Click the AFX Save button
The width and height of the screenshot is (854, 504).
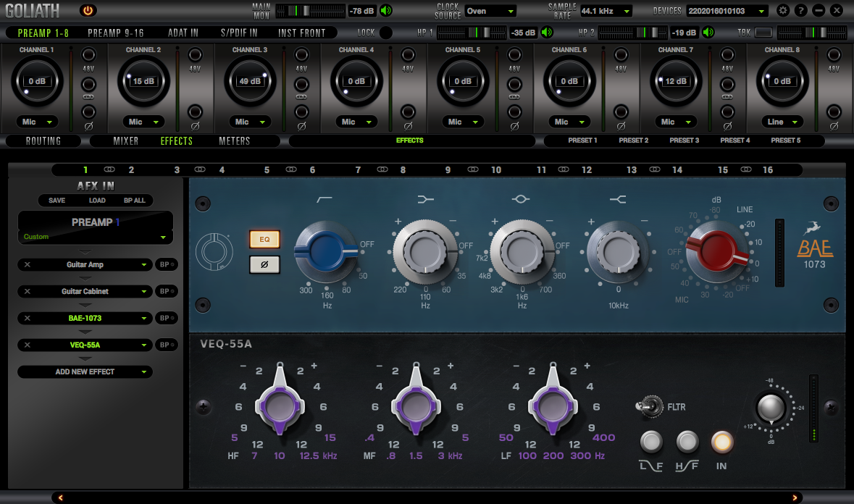coord(56,201)
